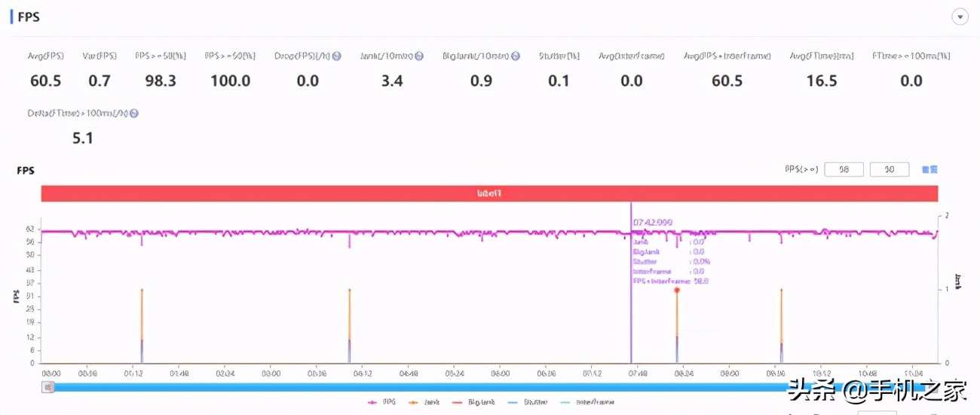Toggle FPS series in chart legend
Screen dimensions: 980x415
(383, 402)
